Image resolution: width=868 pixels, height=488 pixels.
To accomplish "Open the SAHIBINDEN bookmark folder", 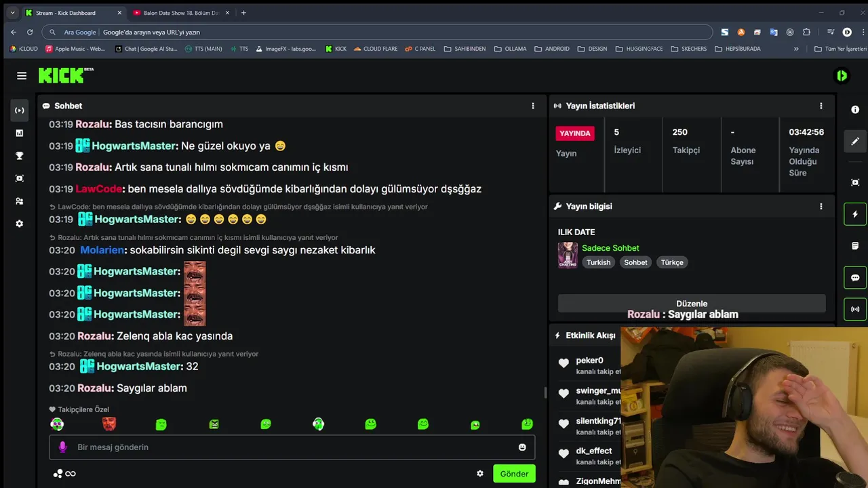I will (465, 49).
